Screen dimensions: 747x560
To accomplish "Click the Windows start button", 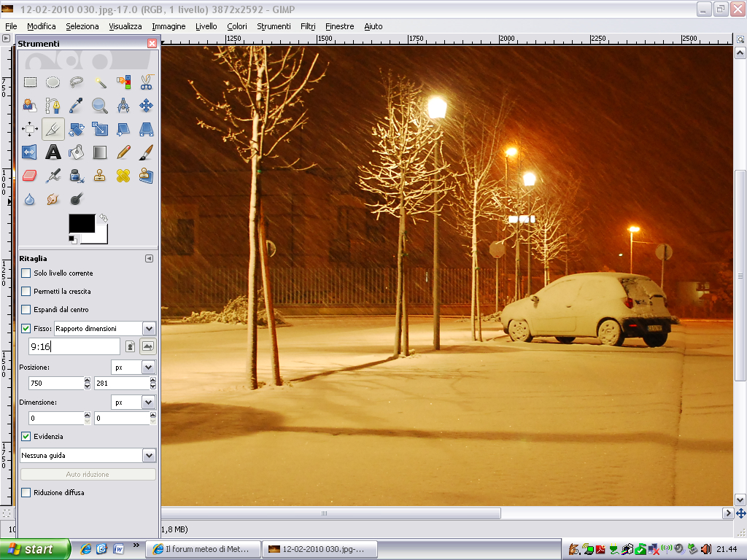I will (35, 549).
